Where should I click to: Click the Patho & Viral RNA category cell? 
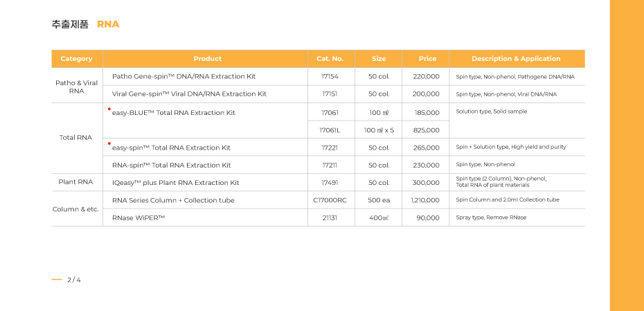click(x=76, y=87)
